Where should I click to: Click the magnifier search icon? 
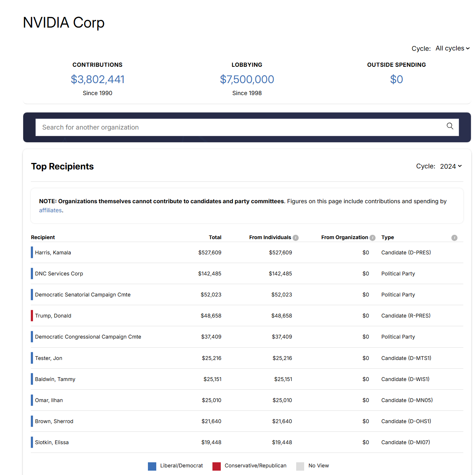450,126
